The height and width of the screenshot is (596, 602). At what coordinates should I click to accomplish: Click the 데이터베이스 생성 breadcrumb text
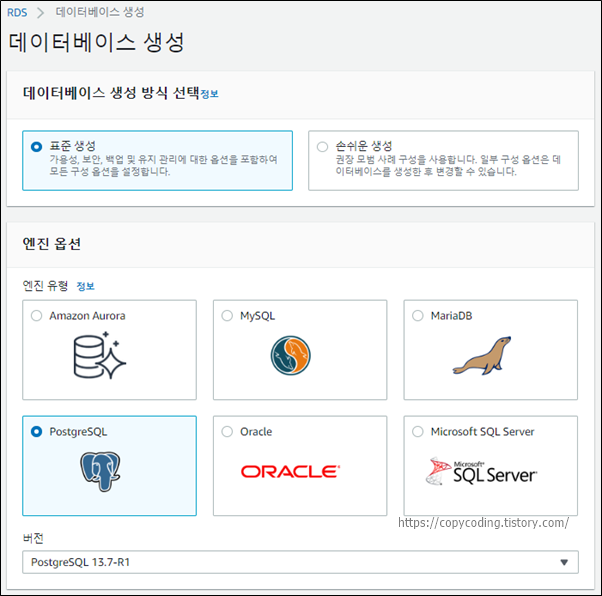(100, 12)
